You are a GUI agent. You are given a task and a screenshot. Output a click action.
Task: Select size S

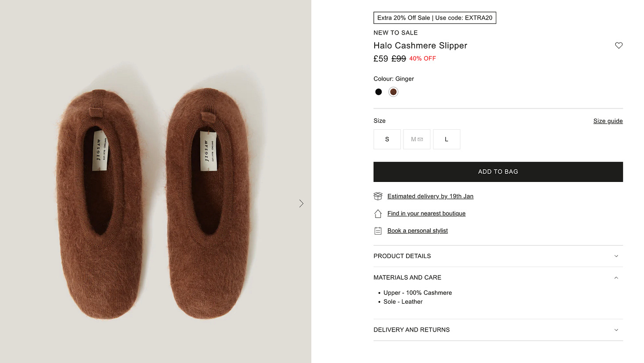pyautogui.click(x=387, y=139)
